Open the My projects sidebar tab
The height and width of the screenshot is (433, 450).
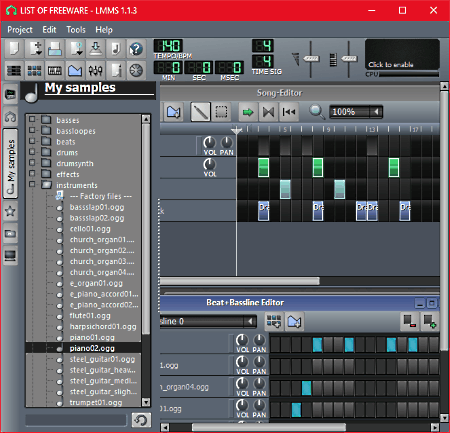pyautogui.click(x=10, y=117)
